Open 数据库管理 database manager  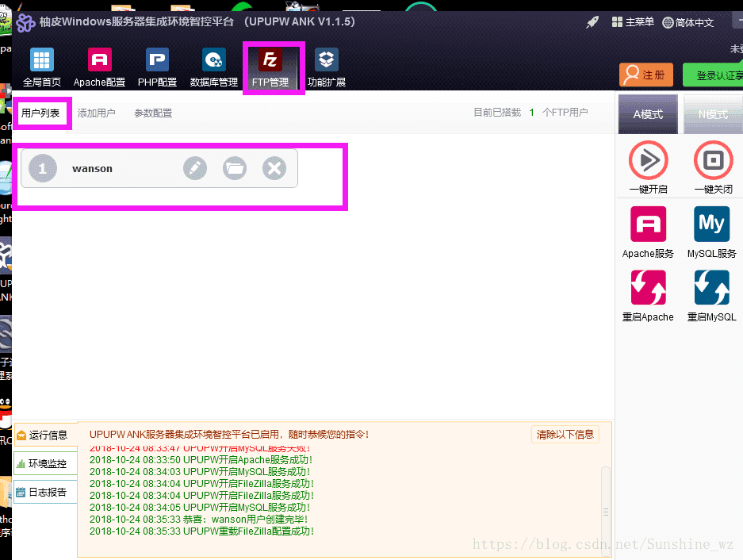point(214,67)
